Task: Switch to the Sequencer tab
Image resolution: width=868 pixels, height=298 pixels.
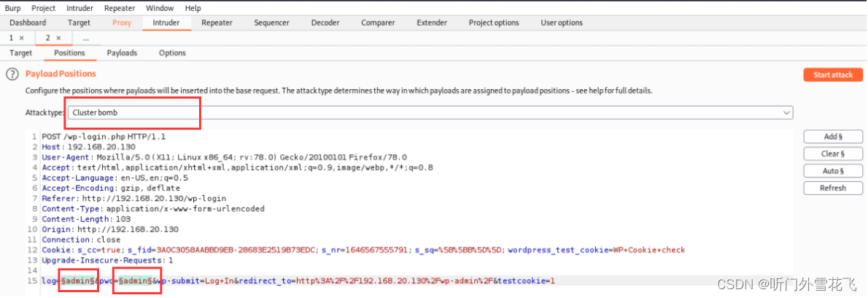Action: click(272, 23)
